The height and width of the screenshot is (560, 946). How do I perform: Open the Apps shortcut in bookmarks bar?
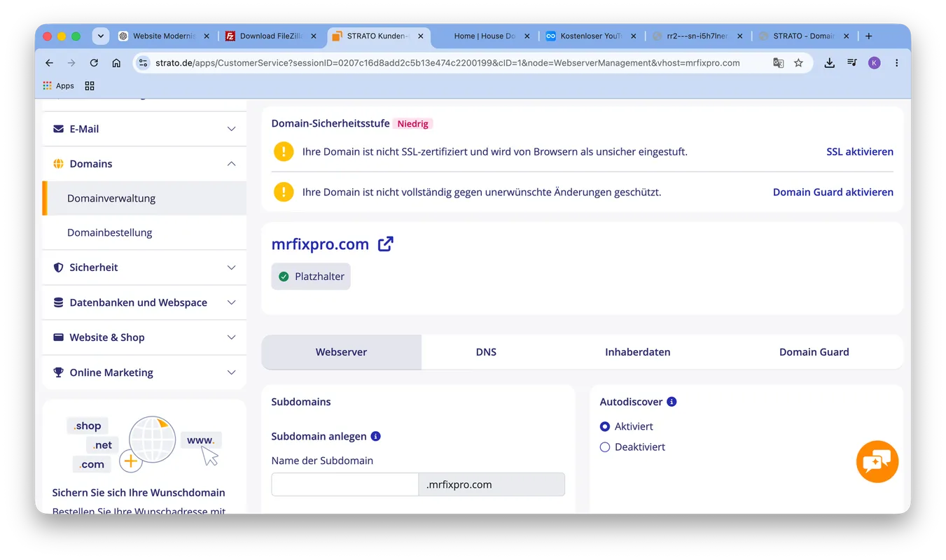coord(58,85)
